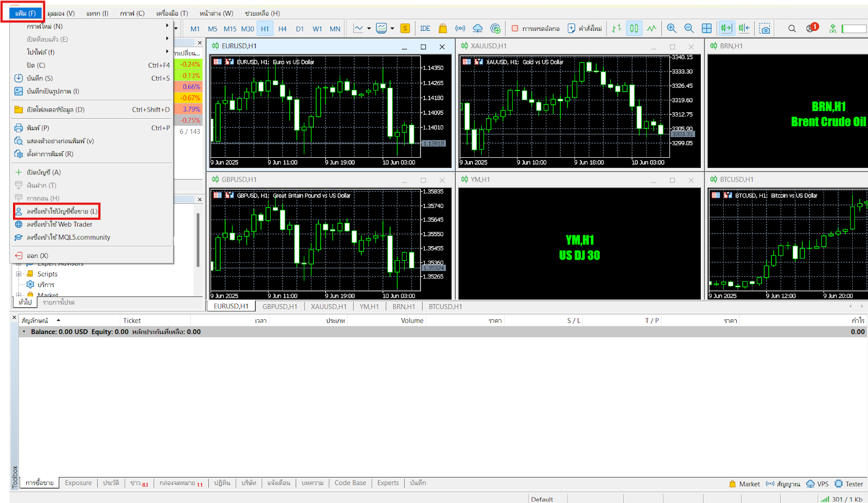Image resolution: width=868 pixels, height=503 pixels.
Task: Open the dropdown arrow beside line chart tool
Action: click(x=369, y=29)
